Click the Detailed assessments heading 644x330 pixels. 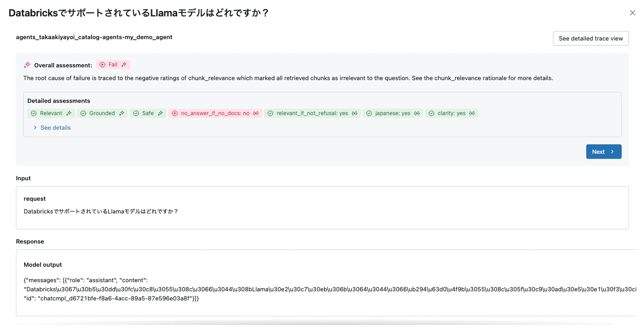pos(59,101)
